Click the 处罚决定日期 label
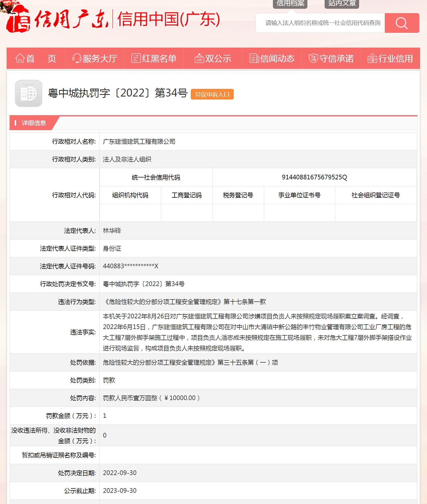The height and width of the screenshot is (504, 427). [77, 473]
